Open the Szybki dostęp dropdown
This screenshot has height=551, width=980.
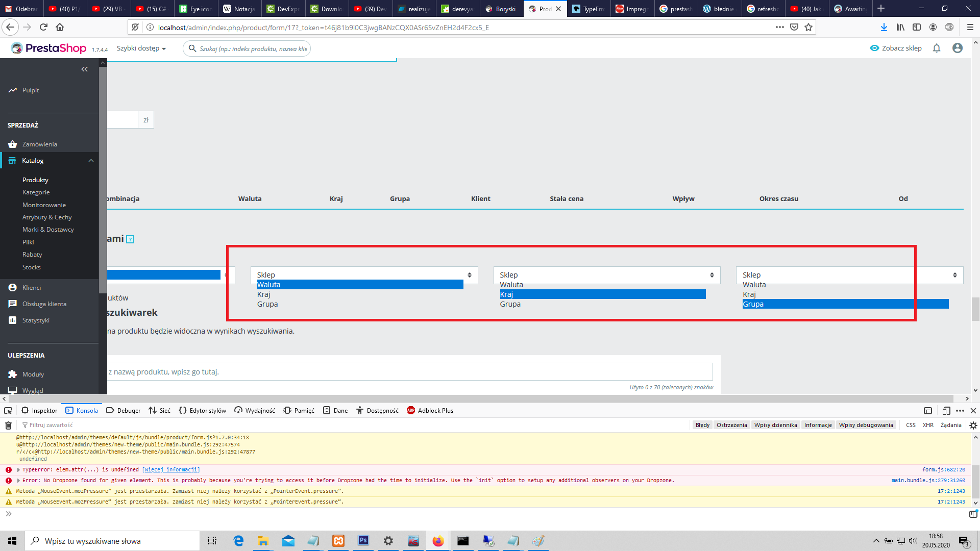141,48
